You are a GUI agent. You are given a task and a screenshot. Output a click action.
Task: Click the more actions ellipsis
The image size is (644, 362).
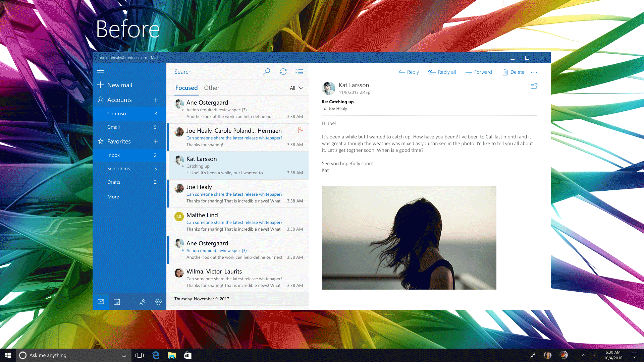tap(534, 72)
